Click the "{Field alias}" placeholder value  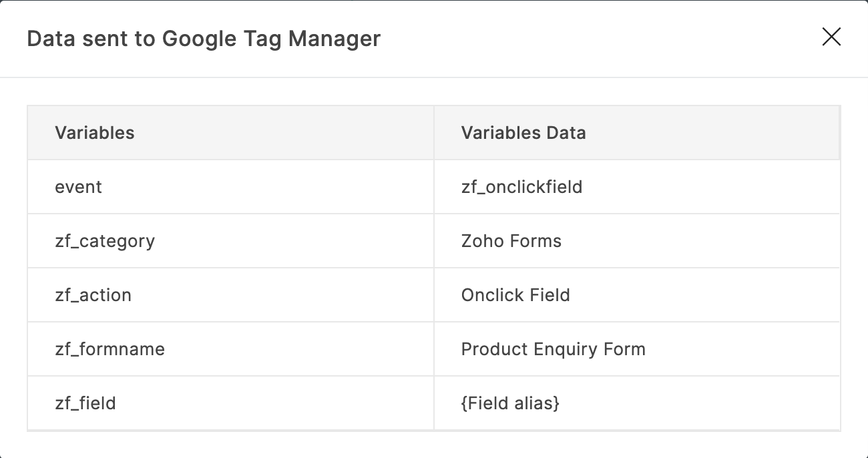(510, 403)
